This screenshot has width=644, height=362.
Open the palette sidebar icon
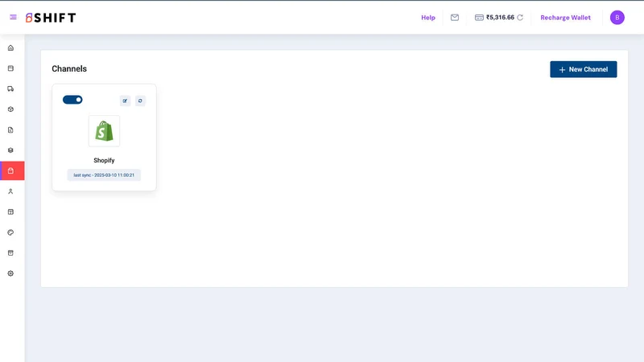[10, 232]
